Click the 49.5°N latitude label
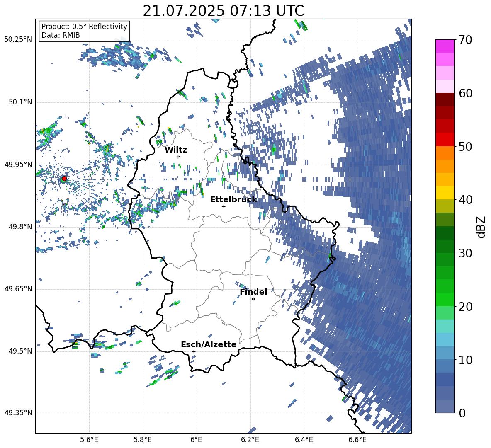The image size is (491, 448). point(20,351)
